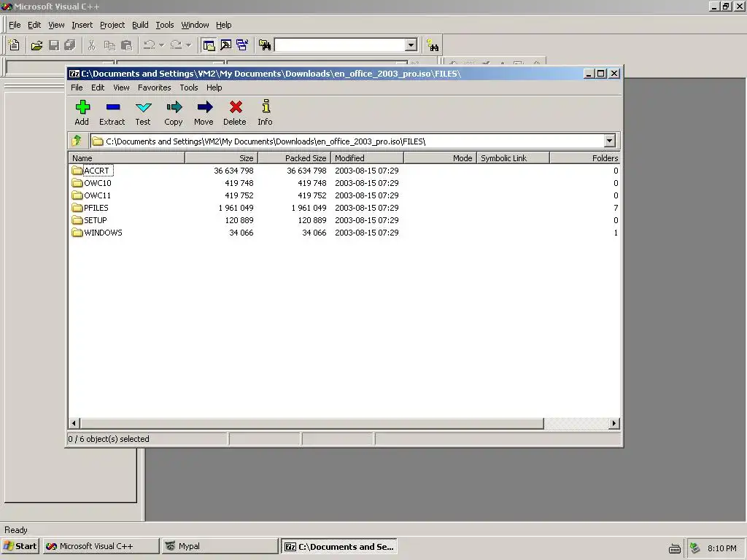Open the Visual C++ Project menu
Image resolution: width=747 pixels, height=560 pixels.
[x=112, y=25]
